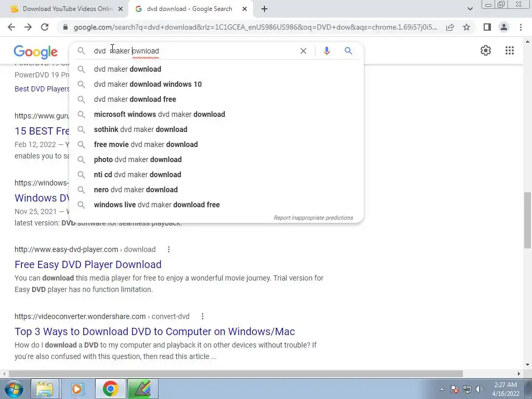Share this page icon in address bar

point(450,27)
